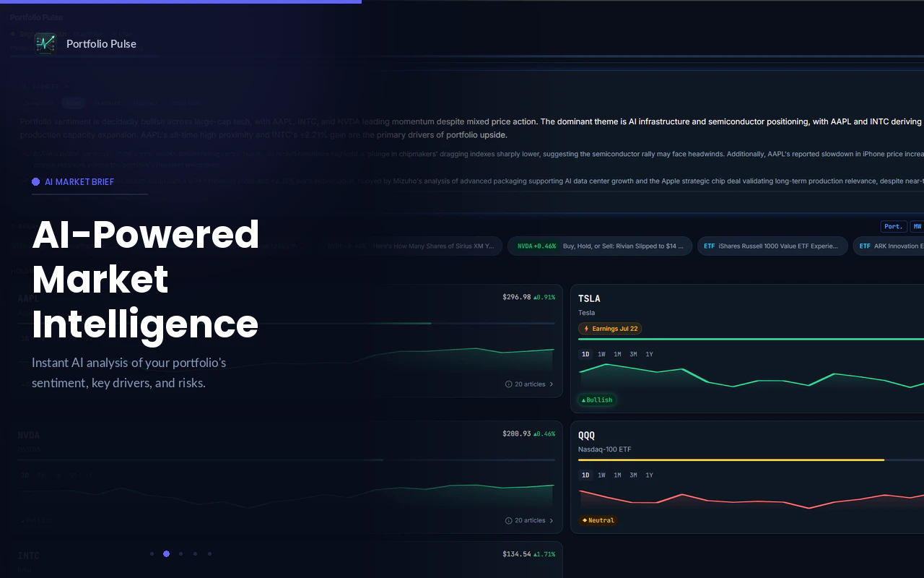Select 1W range on TSLA chart
This screenshot has height=578, width=924.
click(601, 354)
